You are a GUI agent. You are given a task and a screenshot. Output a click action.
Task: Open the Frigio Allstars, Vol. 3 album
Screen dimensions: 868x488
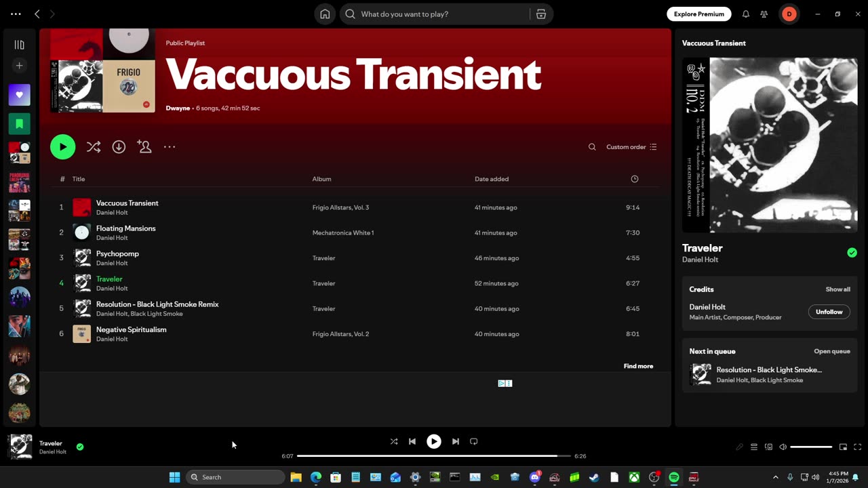pos(341,207)
